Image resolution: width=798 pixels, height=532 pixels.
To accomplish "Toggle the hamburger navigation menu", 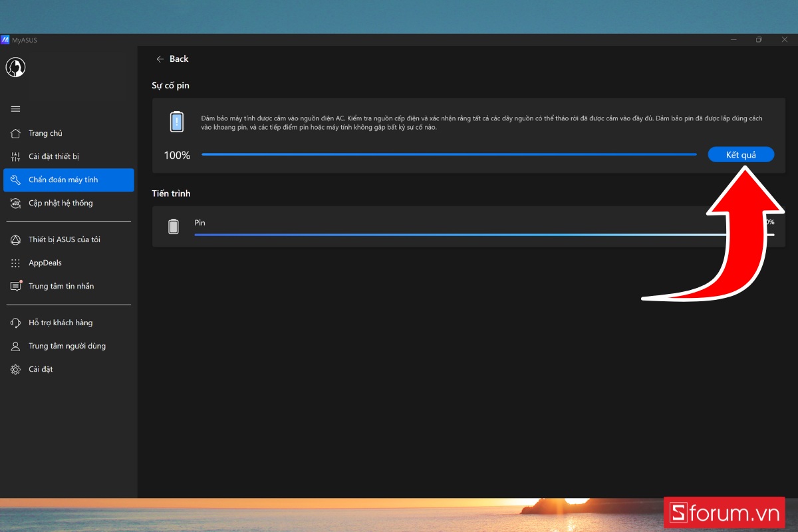I will pos(15,109).
